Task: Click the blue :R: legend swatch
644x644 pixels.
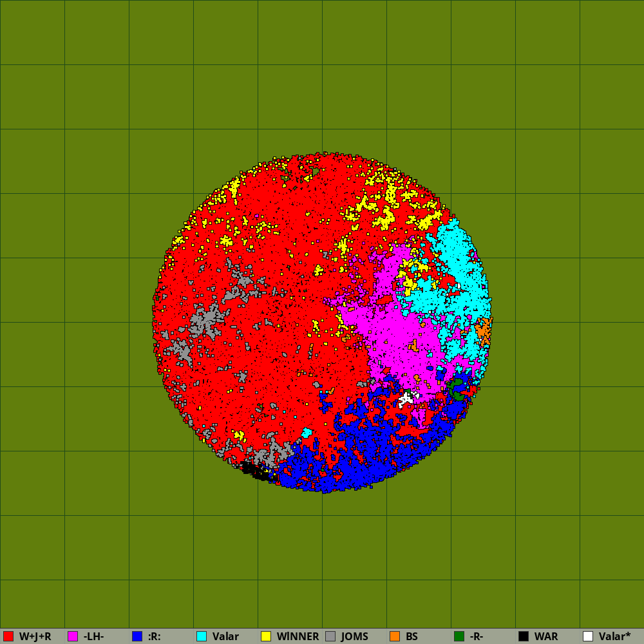Action: tap(137, 636)
